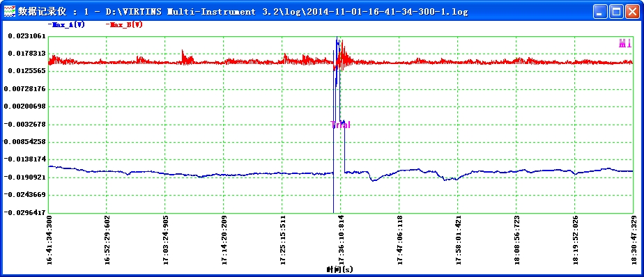
Task: Click the Y-axis value -0.0243669
Action: point(25,194)
